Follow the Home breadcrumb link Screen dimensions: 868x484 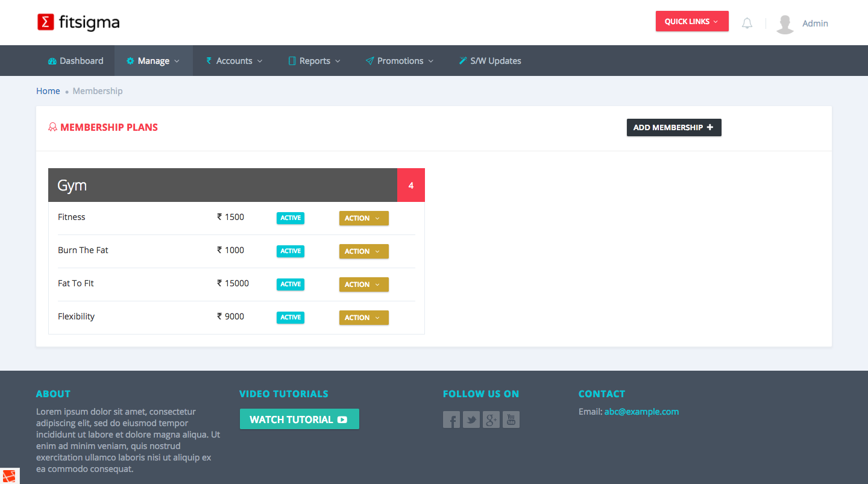coord(48,91)
